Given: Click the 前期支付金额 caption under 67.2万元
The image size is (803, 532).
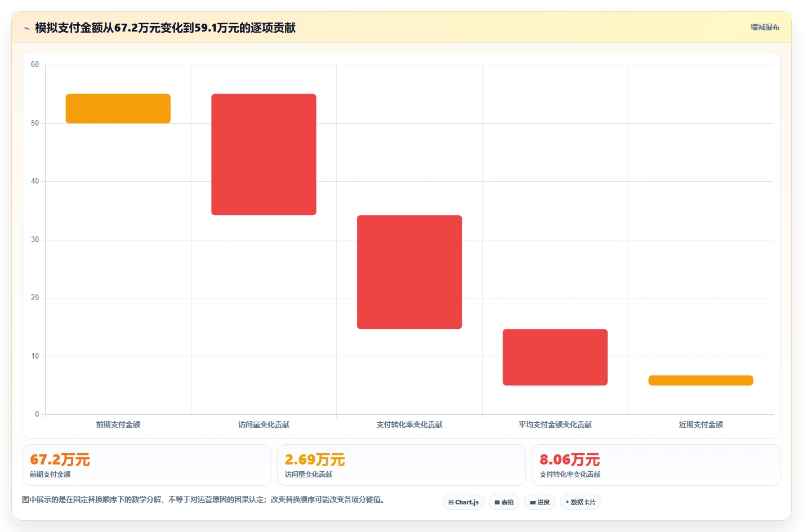Looking at the screenshot, I should click(50, 475).
